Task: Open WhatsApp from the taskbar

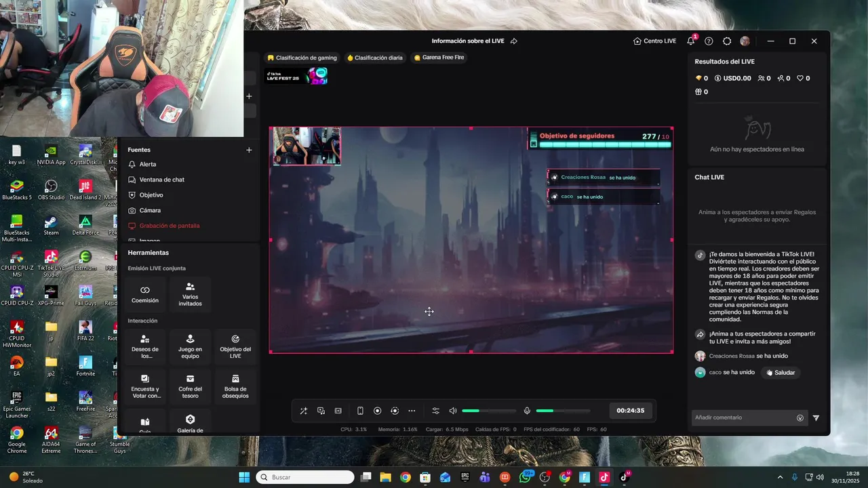Action: 525,477
